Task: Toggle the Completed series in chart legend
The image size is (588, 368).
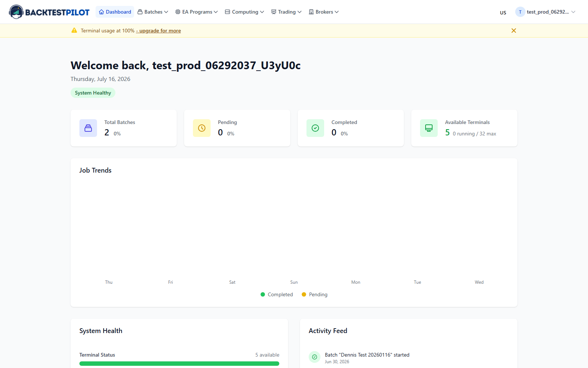Action: click(277, 294)
